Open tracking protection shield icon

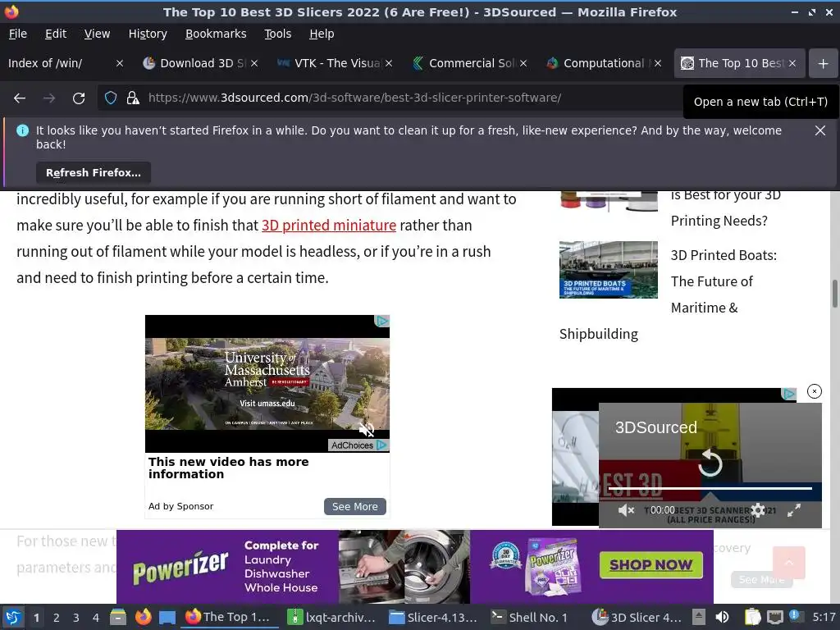pyautogui.click(x=111, y=98)
